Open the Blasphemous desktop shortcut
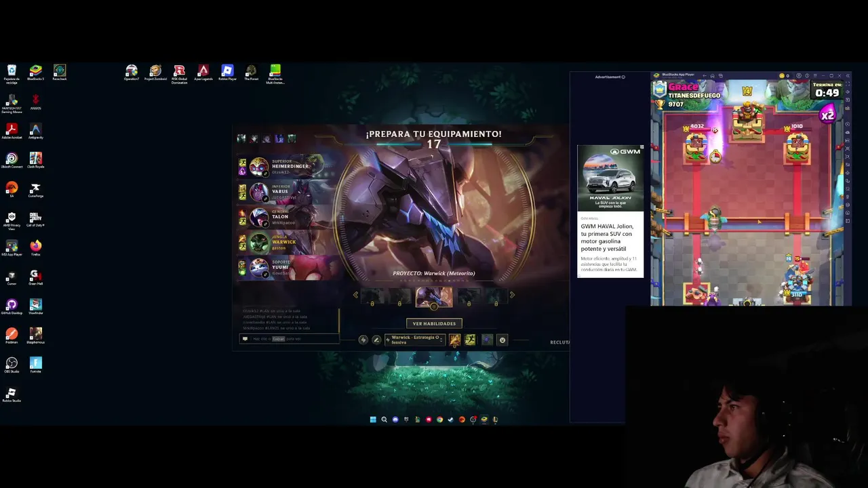 [36, 335]
